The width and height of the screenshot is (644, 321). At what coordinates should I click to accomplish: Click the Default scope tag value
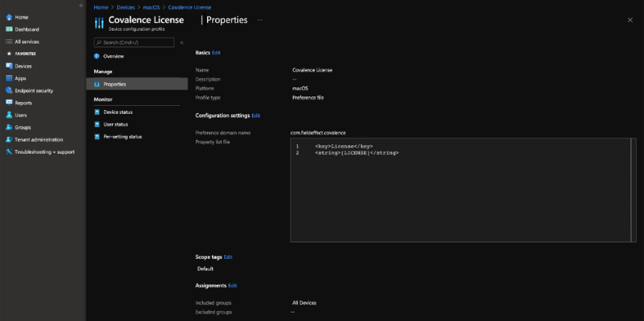(206, 269)
